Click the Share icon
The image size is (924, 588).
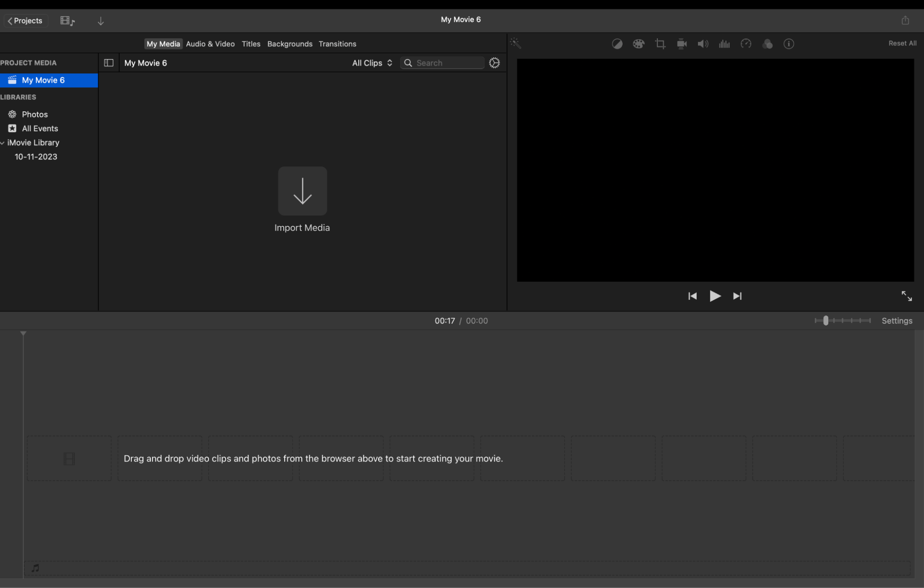(x=905, y=20)
